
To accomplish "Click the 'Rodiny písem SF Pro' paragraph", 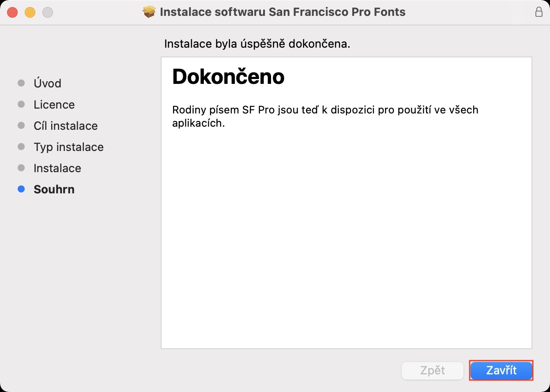I will (325, 116).
